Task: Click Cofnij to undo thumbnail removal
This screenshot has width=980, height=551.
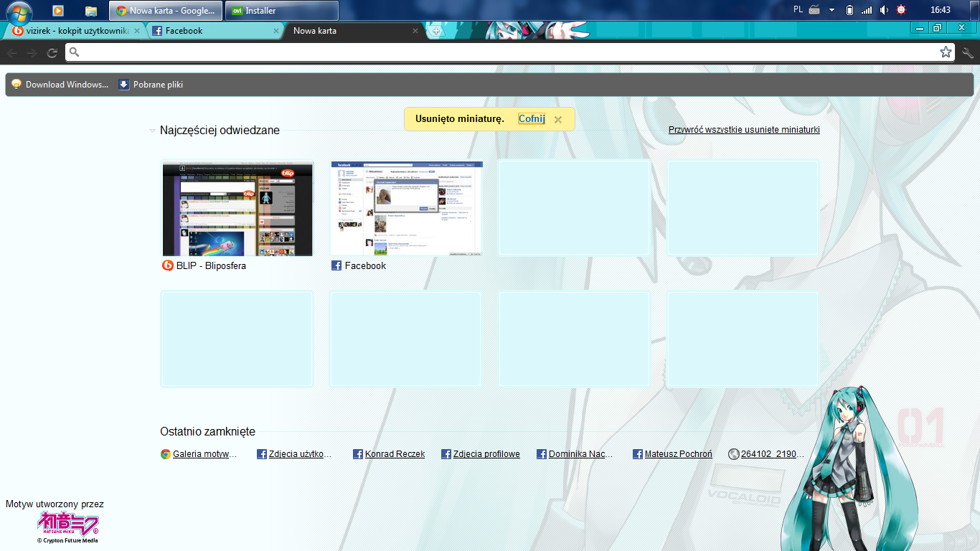Action: point(532,119)
